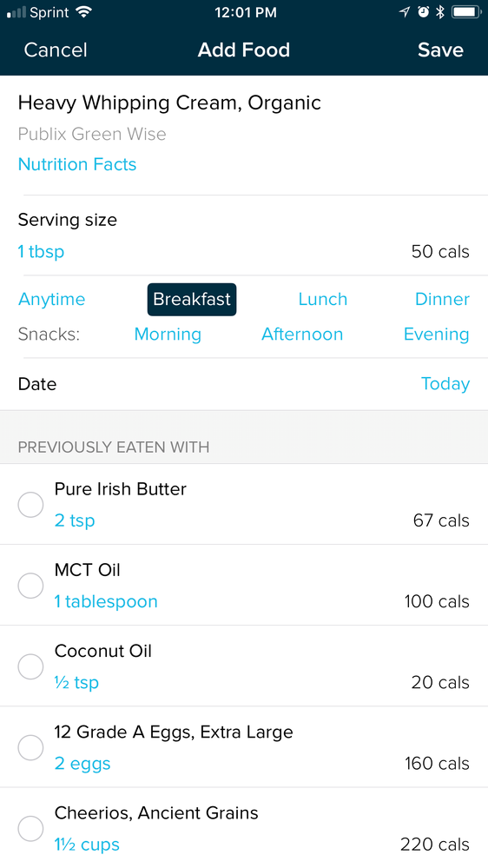Tap the battery icon in status bar
The height and width of the screenshot is (868, 488).
coord(466,12)
